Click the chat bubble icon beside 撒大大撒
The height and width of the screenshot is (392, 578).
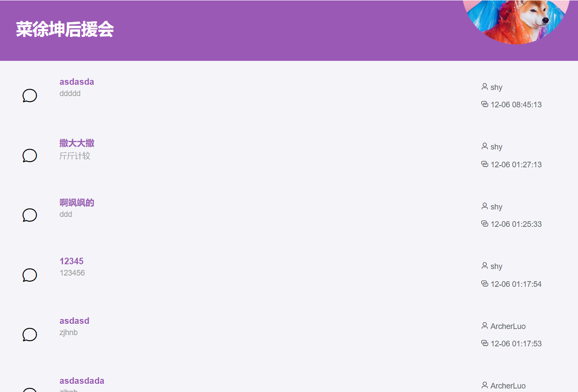click(x=30, y=155)
